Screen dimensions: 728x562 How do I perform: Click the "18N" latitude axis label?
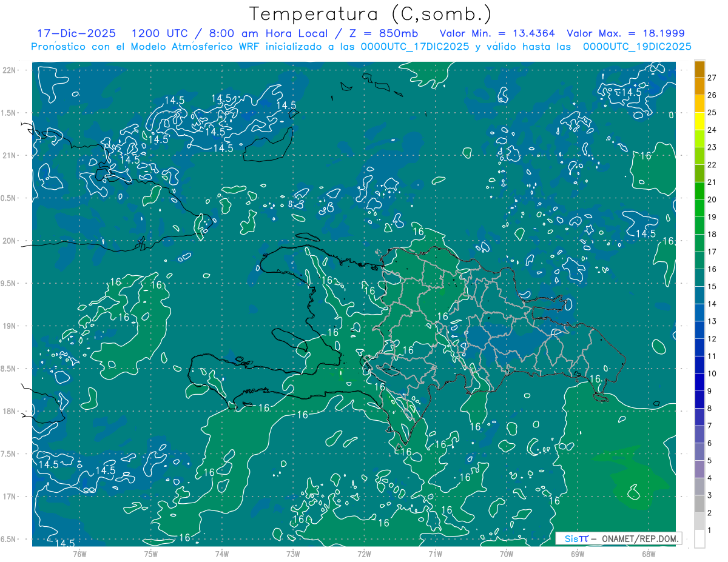pos(10,411)
